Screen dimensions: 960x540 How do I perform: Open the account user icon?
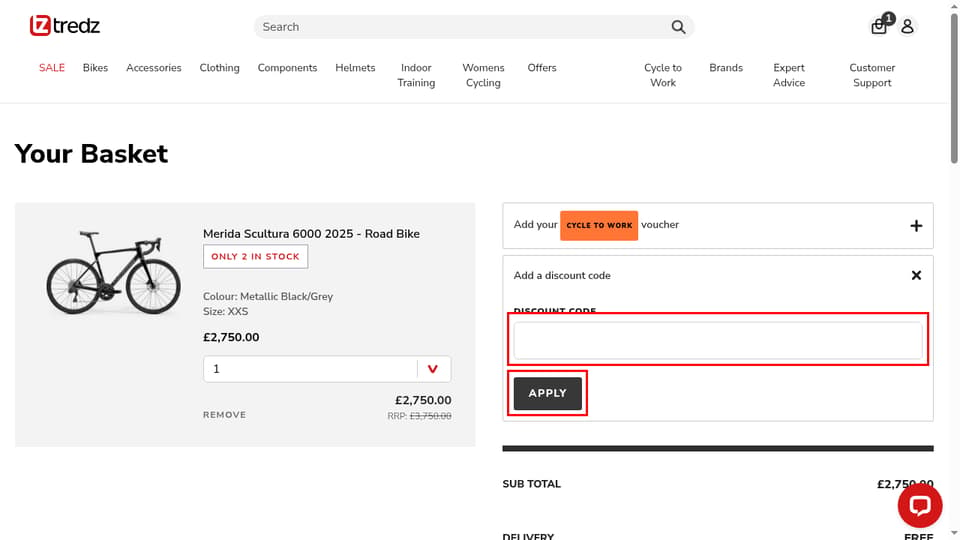tap(907, 26)
